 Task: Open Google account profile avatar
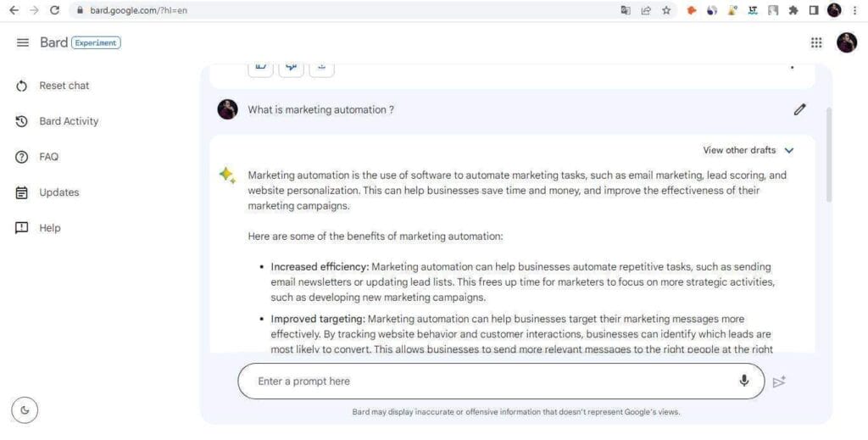pyautogui.click(x=847, y=42)
